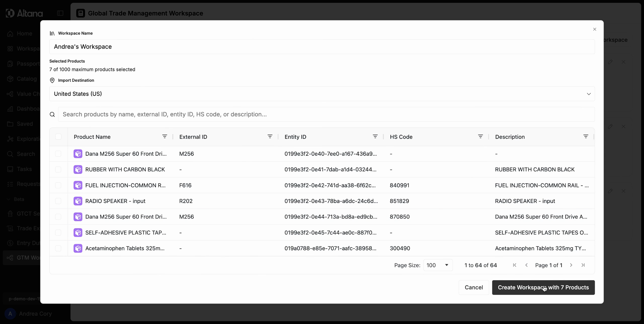Jump to the first page arrow
The width and height of the screenshot is (644, 324).
click(x=514, y=265)
